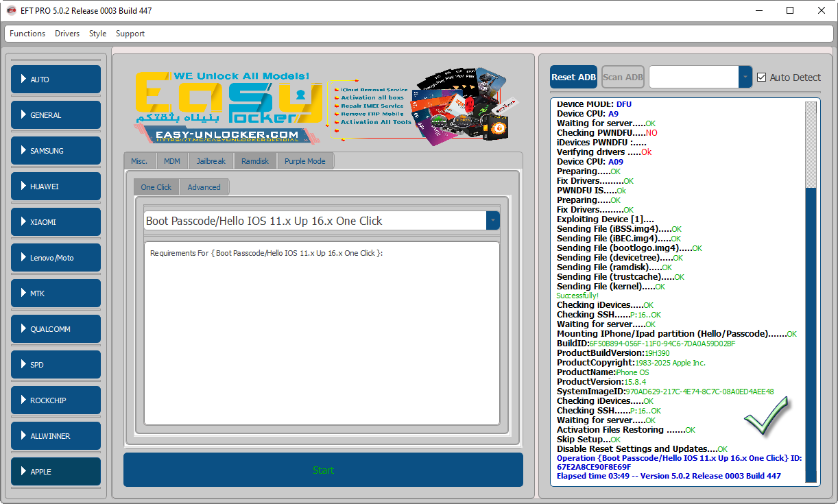Viewport: 838px width, 504px height.
Task: Switch to the Misc. tab
Action: point(139,161)
